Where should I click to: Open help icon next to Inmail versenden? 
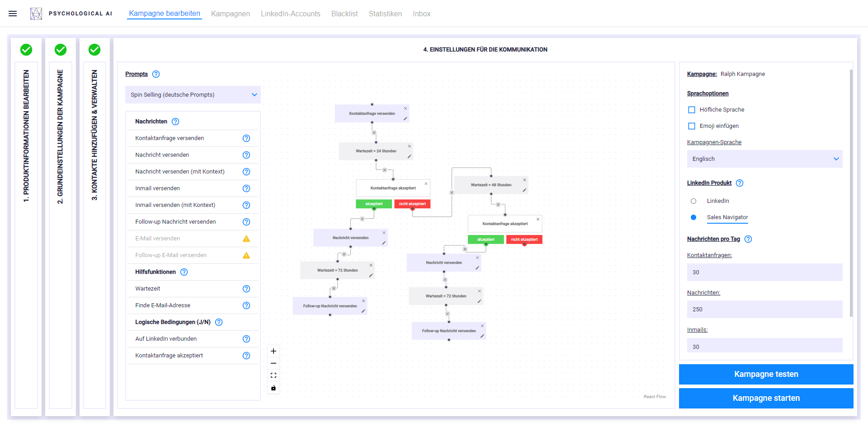tap(246, 188)
